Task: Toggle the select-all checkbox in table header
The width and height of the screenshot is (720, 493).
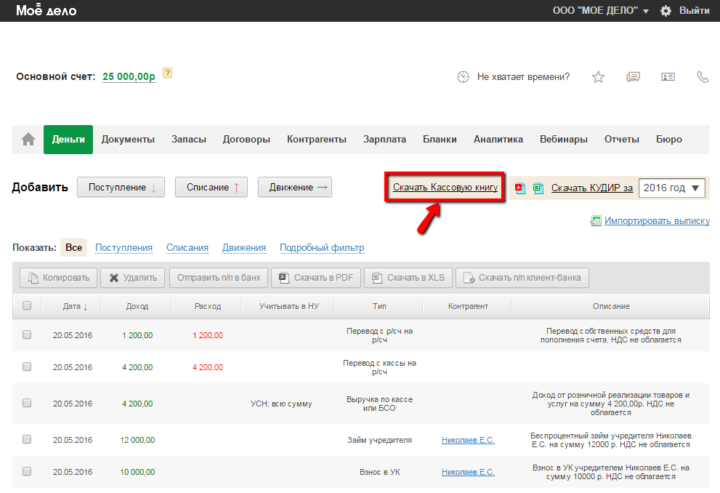Action: [27, 306]
